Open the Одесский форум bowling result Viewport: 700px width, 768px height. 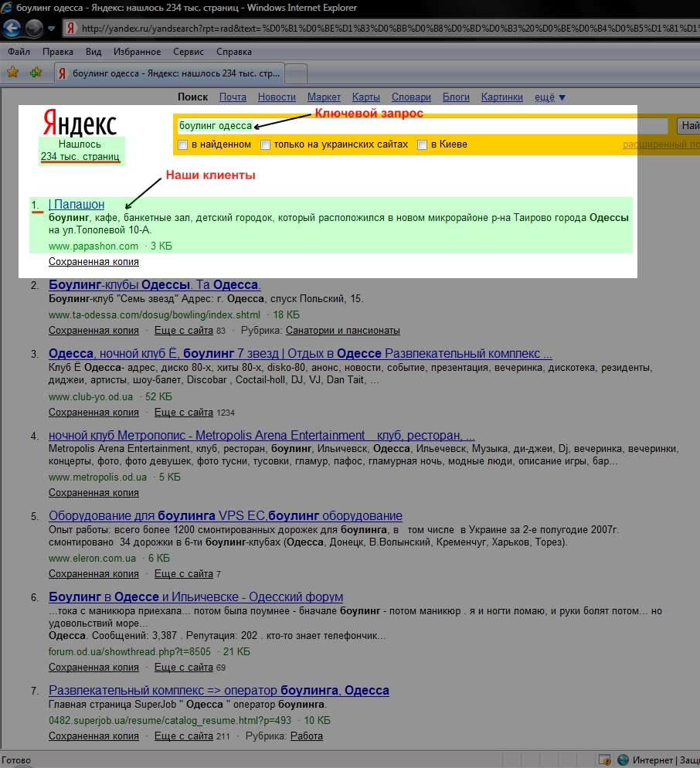point(196,596)
